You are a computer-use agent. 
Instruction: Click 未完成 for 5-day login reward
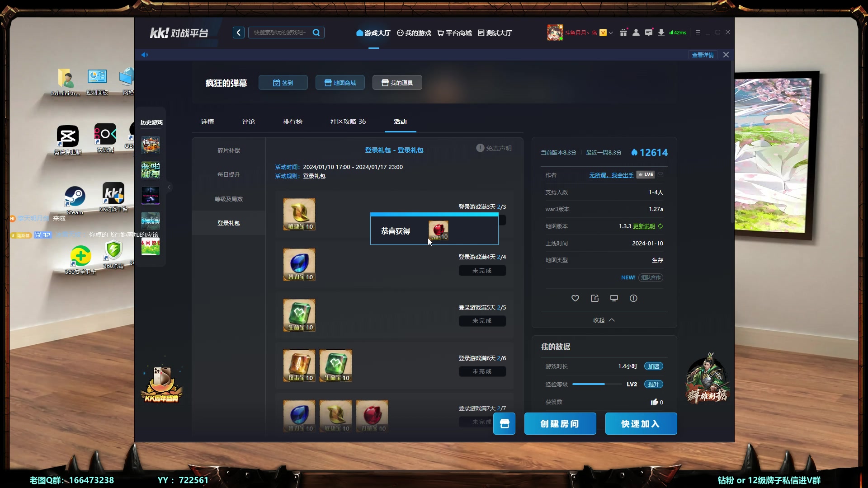482,321
